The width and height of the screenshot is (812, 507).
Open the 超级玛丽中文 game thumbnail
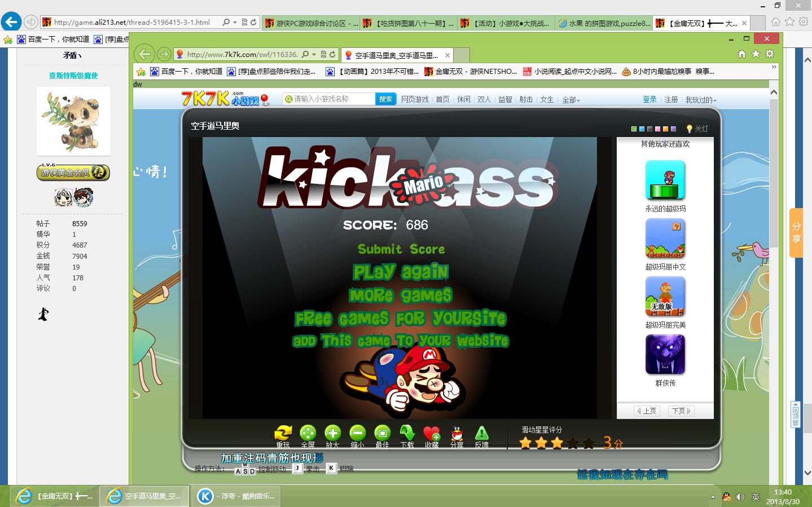(665, 238)
